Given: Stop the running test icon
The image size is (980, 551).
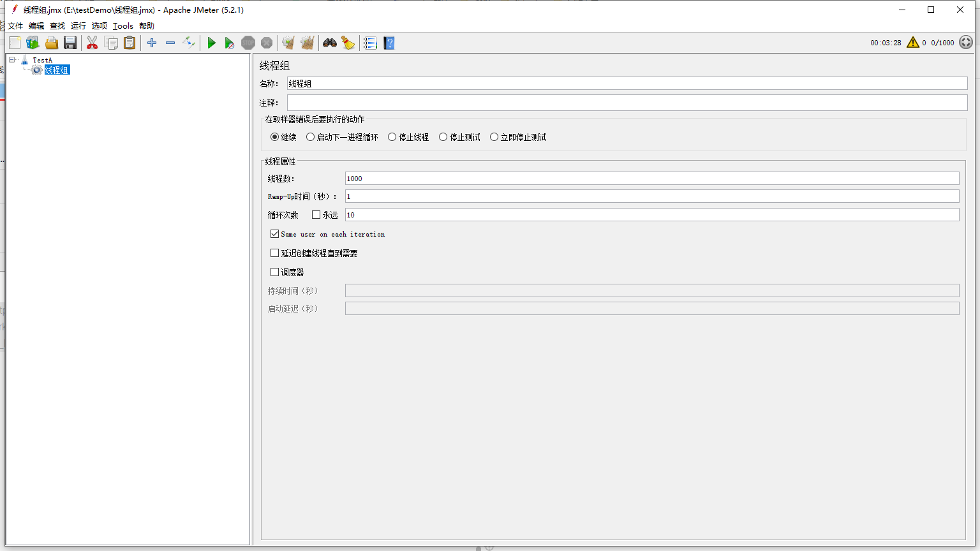Looking at the screenshot, I should point(248,43).
